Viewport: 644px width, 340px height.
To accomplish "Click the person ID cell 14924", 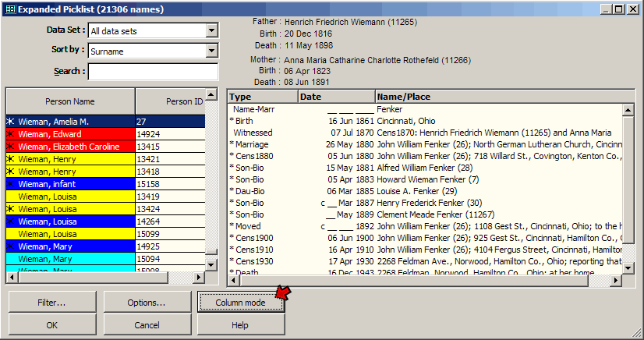I will (170, 134).
